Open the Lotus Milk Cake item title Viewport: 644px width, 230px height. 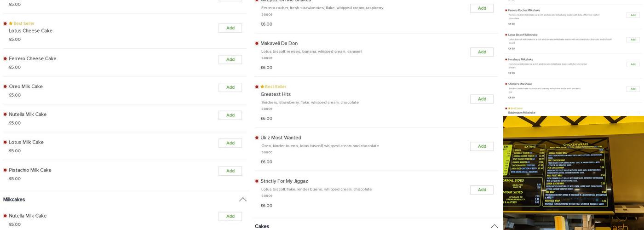click(26, 142)
